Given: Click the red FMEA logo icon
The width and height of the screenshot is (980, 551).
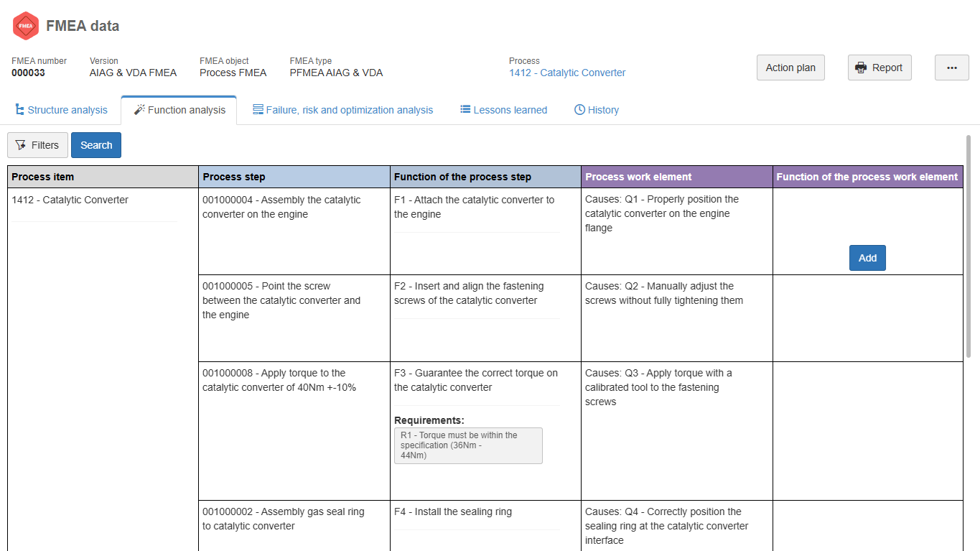Looking at the screenshot, I should click(26, 26).
